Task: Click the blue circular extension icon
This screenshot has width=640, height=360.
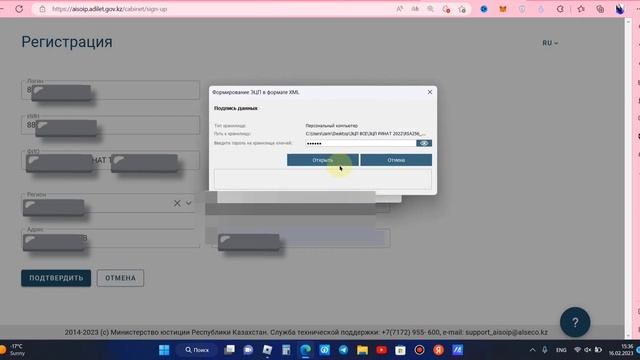Action: click(484, 9)
